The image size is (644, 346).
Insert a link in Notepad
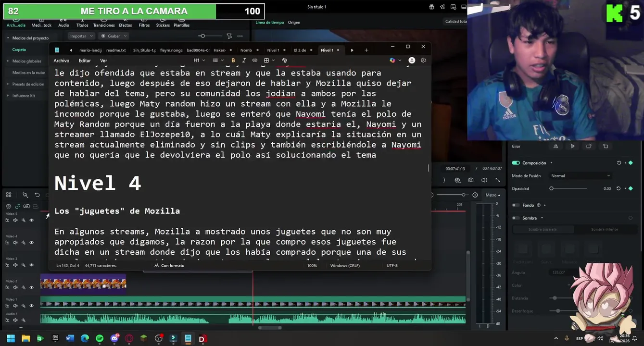coord(255,61)
